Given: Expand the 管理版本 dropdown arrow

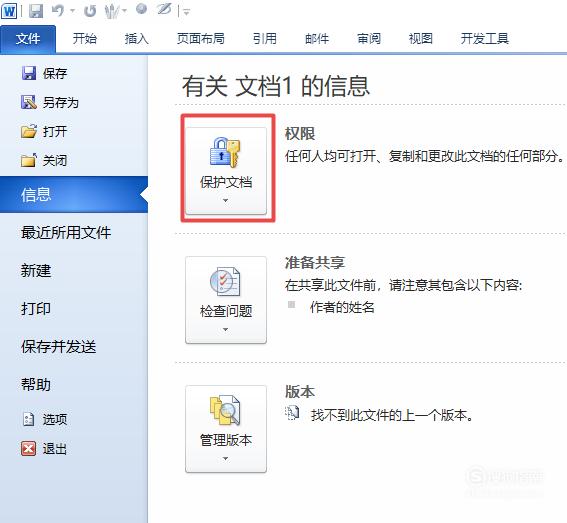Looking at the screenshot, I should coord(226,459).
